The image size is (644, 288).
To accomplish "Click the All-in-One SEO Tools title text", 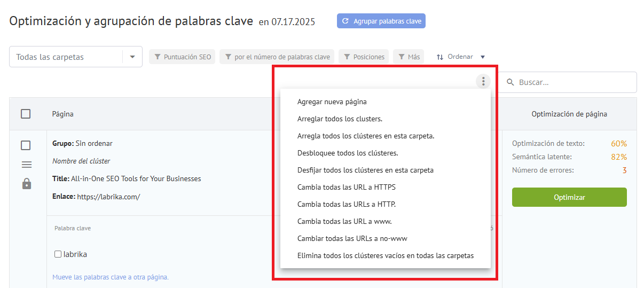I will [x=136, y=178].
